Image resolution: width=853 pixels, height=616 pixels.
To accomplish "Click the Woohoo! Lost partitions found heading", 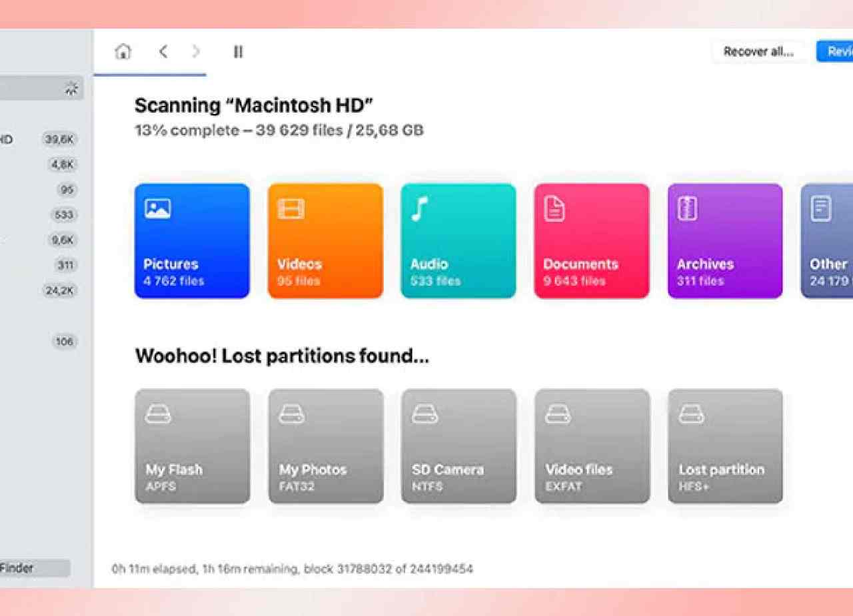I will click(x=282, y=356).
